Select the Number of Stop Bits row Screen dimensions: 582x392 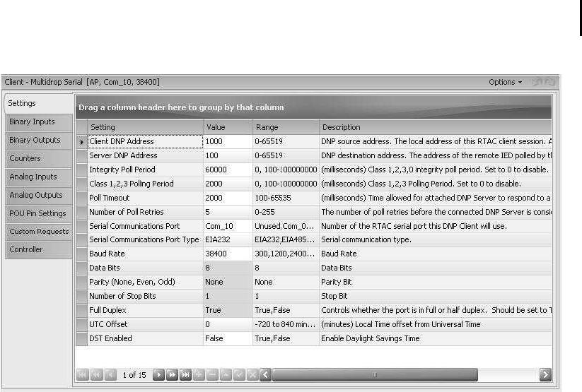[314, 297]
